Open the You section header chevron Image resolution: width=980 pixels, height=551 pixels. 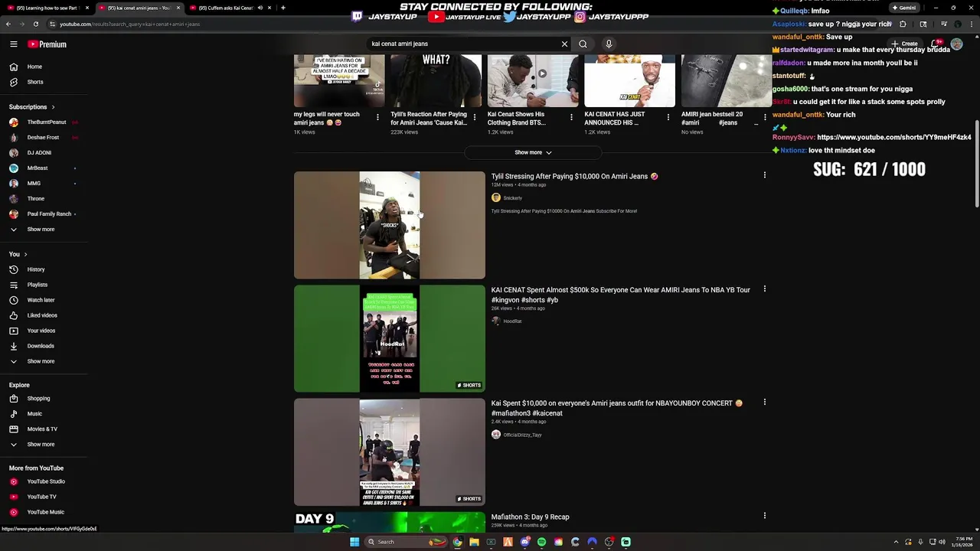[25, 254]
